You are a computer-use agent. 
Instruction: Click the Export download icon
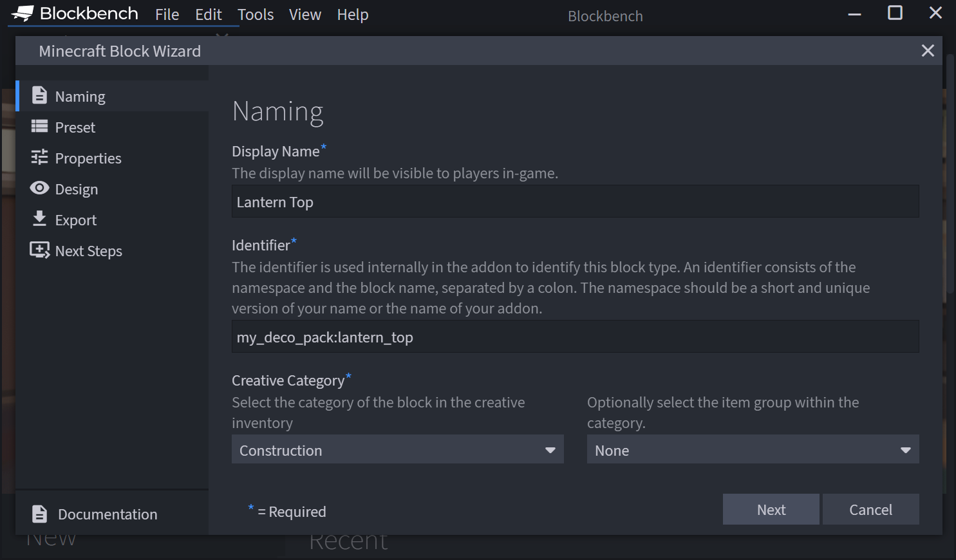[x=39, y=219]
